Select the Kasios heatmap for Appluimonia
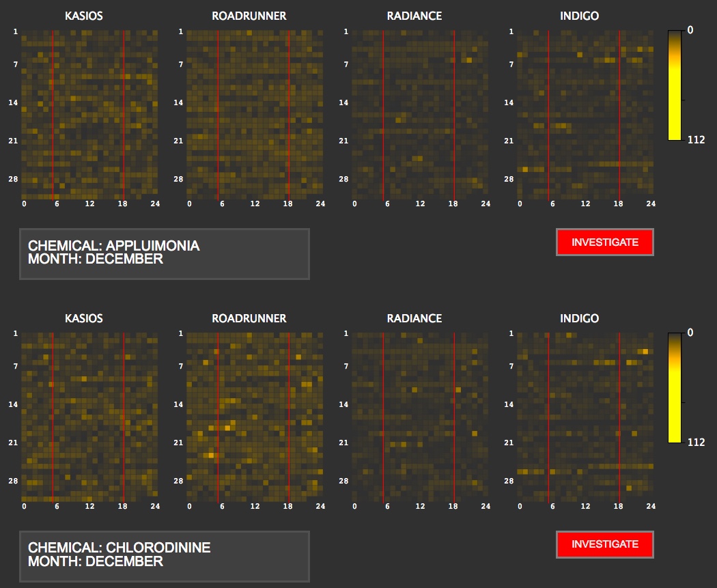717x588 pixels. coord(89,114)
